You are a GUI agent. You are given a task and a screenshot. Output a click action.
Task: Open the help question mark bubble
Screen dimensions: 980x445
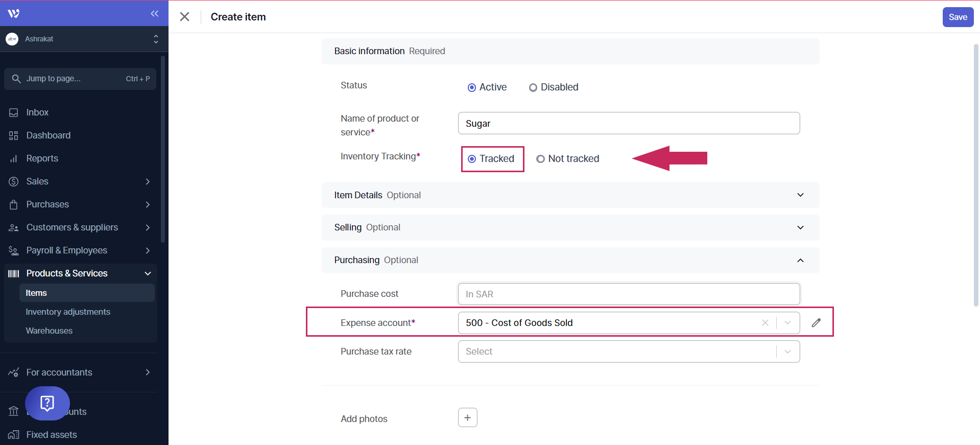[x=47, y=403]
